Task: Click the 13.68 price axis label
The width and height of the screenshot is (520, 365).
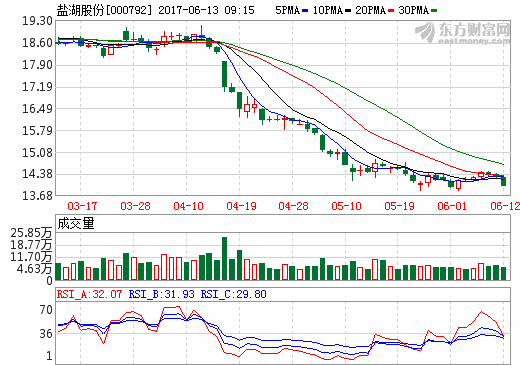Action: 38,196
